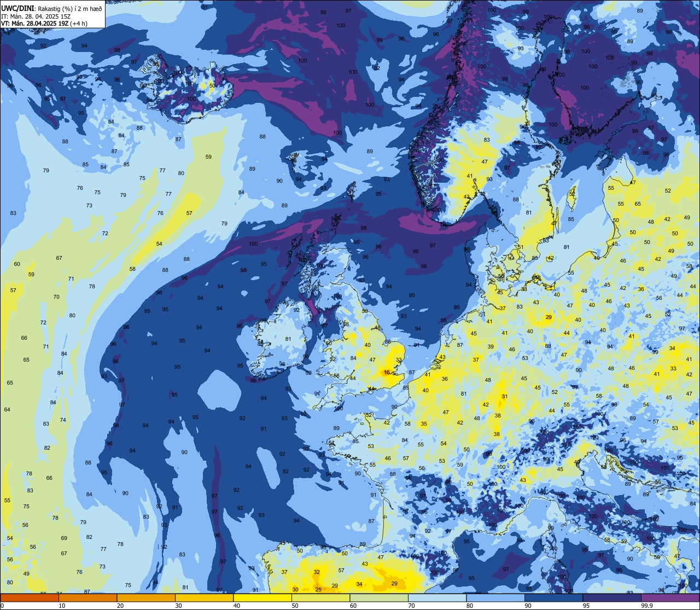700x610 pixels.
Task: Click the humidity value '25' in southern Spain
Action: 318,589
